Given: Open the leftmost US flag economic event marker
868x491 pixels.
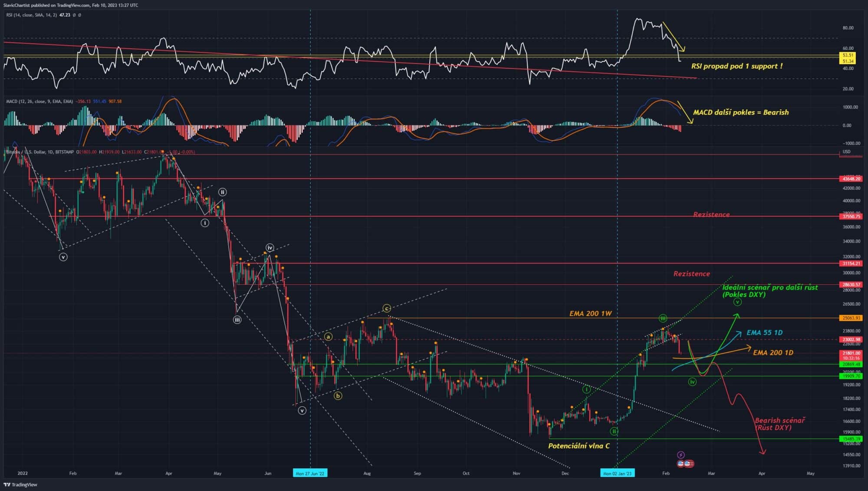Looking at the screenshot, I should pyautogui.click(x=681, y=464).
